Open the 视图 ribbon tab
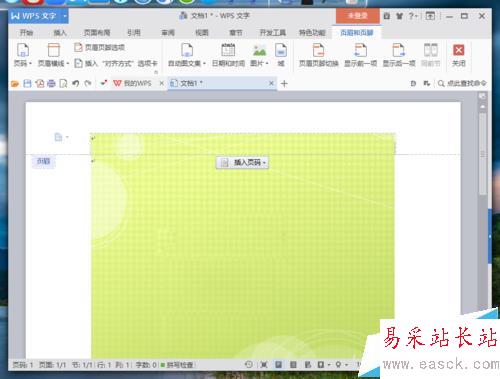This screenshot has height=379, width=500. coord(202,33)
